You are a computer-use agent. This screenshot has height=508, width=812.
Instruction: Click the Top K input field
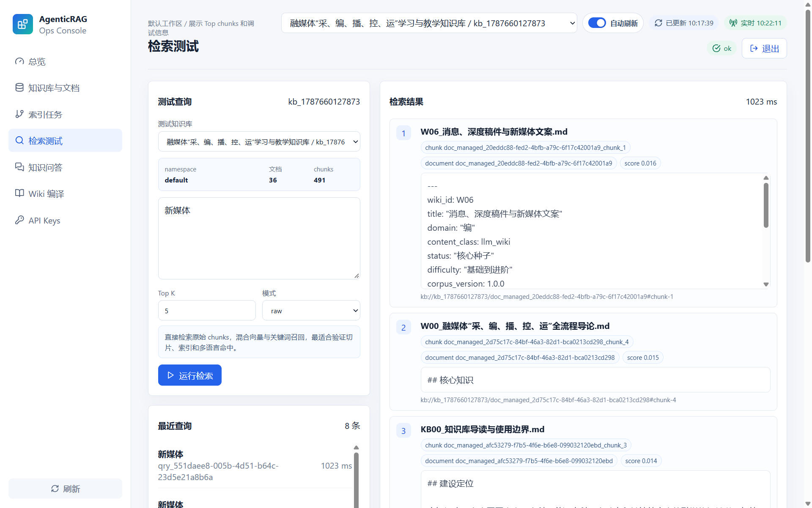[207, 311]
